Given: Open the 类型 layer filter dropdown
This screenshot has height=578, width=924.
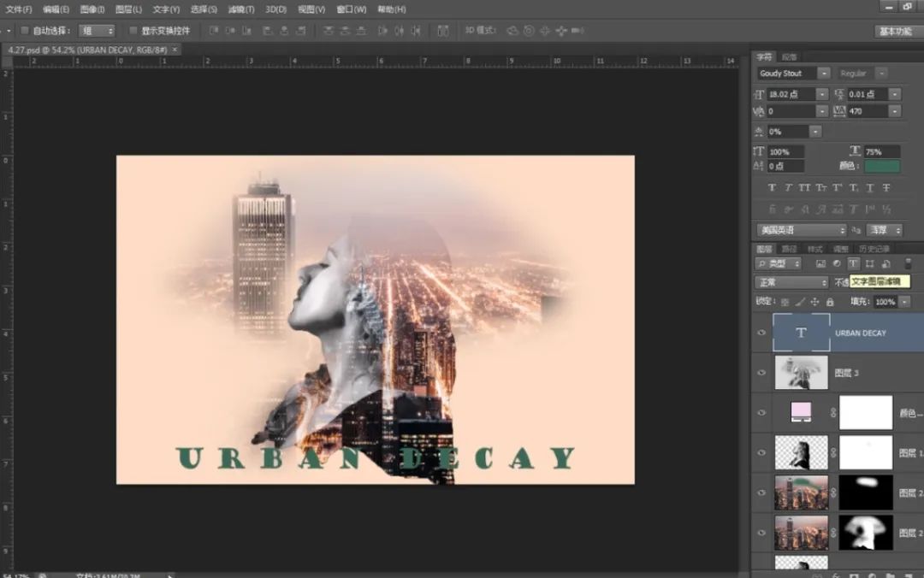Looking at the screenshot, I should tap(778, 264).
